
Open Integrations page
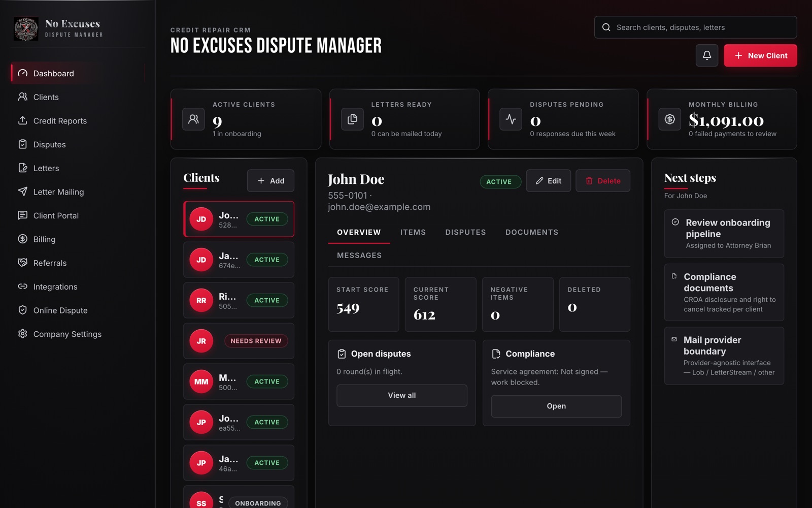[x=78, y=287]
